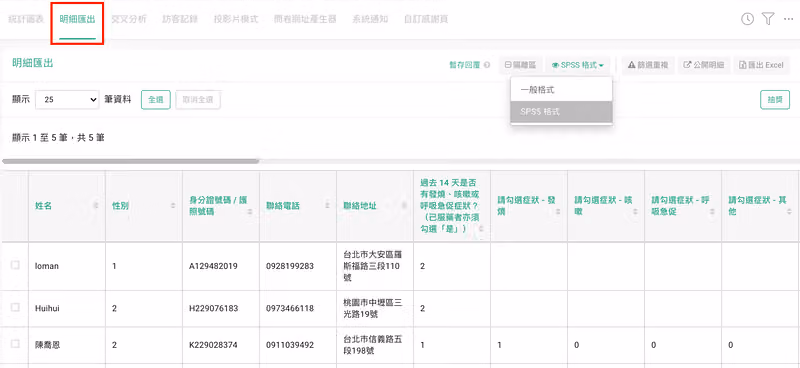Click the 抽獎 button
Viewport: 800px width, 368px height.
pyautogui.click(x=775, y=100)
